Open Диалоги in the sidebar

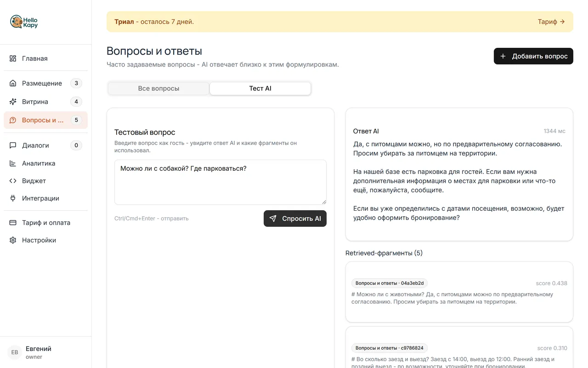[45, 145]
